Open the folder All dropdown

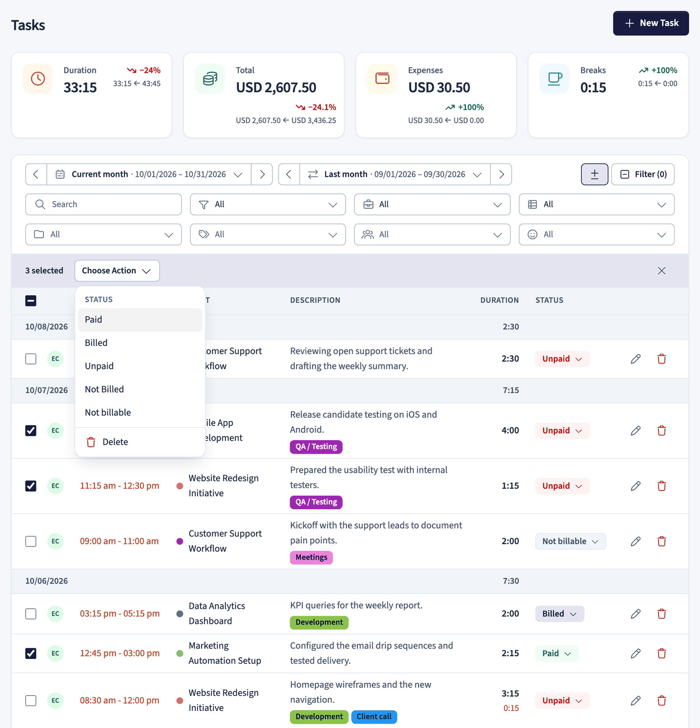pos(104,234)
